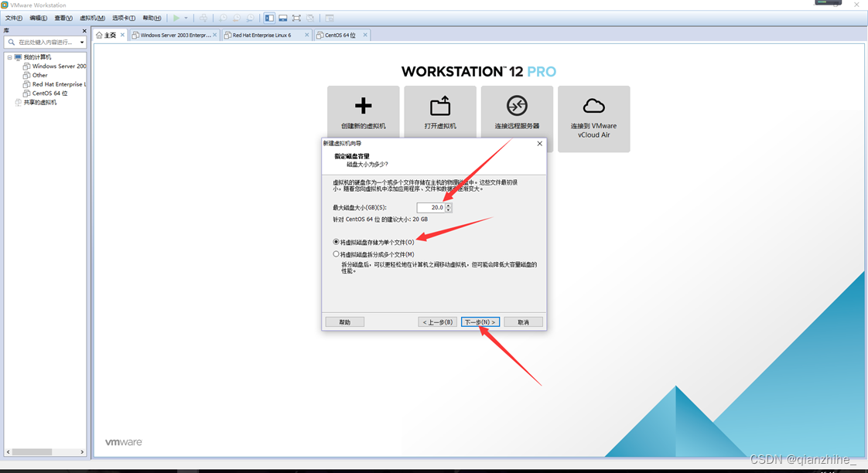The width and height of the screenshot is (868, 473).
Task: Click the library horizontal scrollbar thumb
Action: 32,452
